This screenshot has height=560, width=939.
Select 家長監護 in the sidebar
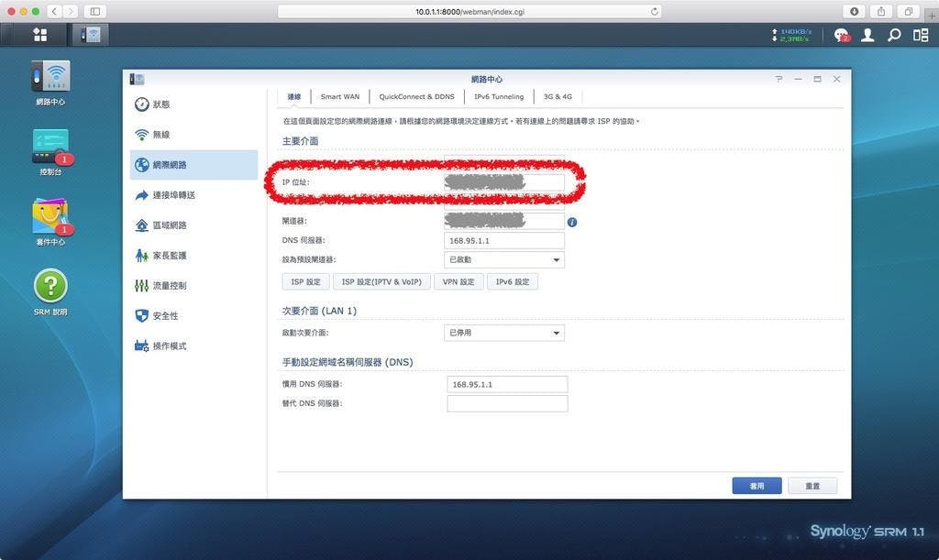(169, 256)
